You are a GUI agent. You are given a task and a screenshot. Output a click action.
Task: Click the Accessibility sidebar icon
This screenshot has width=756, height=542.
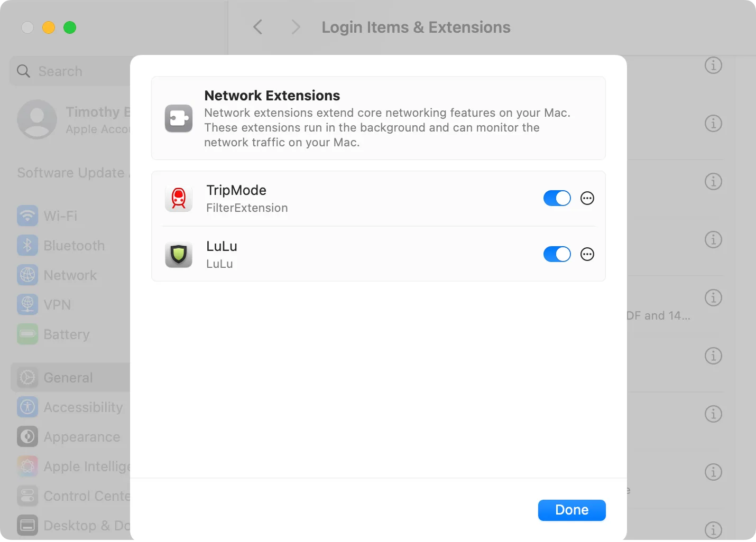point(27,407)
